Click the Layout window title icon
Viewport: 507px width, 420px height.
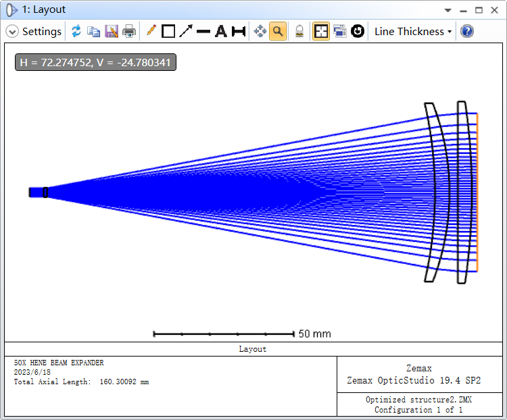click(x=11, y=10)
